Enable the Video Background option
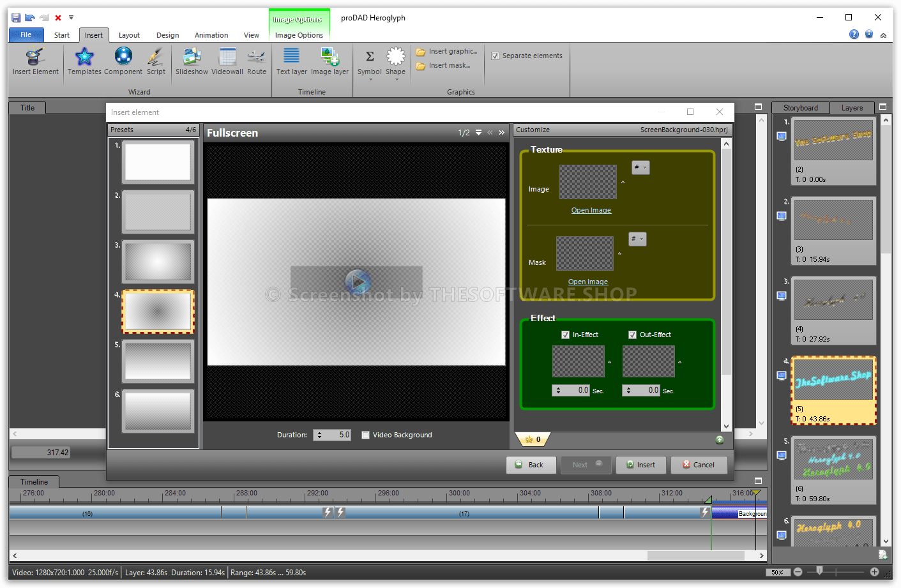Screen dimensions: 901x588 pos(365,435)
